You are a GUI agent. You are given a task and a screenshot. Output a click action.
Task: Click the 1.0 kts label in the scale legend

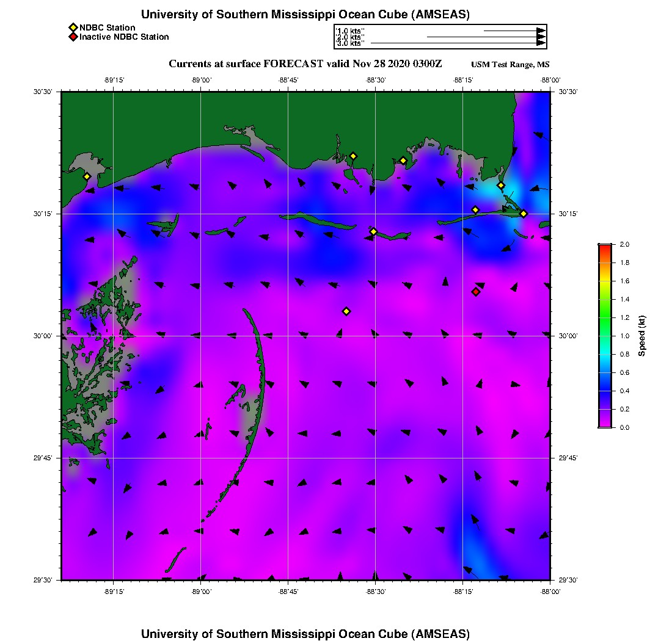pyautogui.click(x=350, y=31)
